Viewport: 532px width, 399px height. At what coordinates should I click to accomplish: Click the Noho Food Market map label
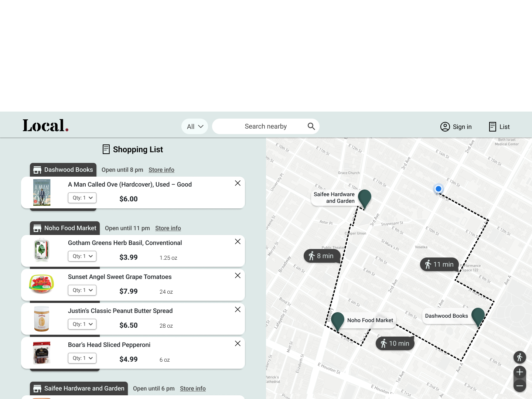[370, 320]
